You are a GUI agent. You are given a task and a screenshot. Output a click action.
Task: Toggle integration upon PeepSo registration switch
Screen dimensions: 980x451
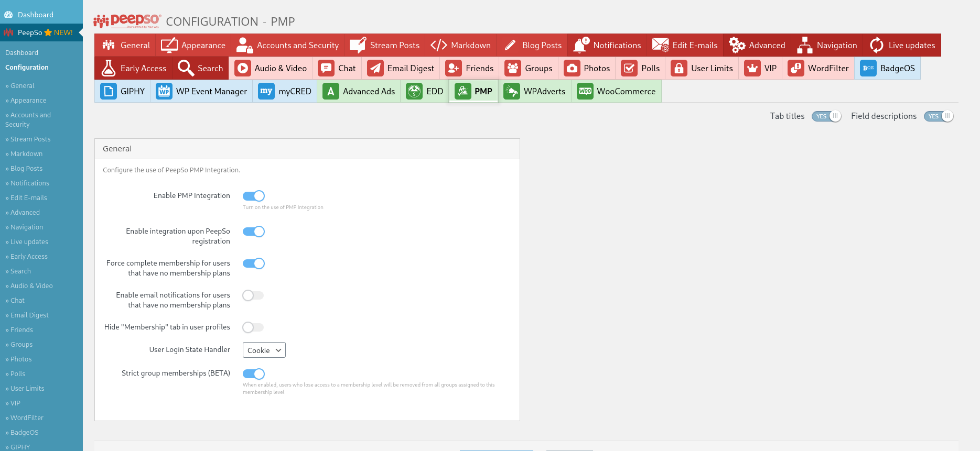[x=254, y=232]
